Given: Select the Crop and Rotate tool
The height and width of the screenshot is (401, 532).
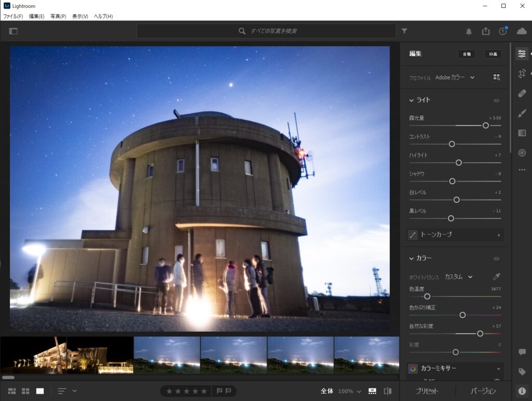Looking at the screenshot, I should 522,74.
